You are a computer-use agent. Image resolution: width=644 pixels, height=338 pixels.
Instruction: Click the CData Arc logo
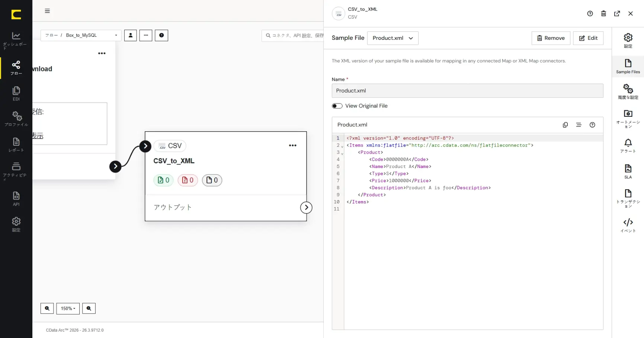[x=16, y=15]
